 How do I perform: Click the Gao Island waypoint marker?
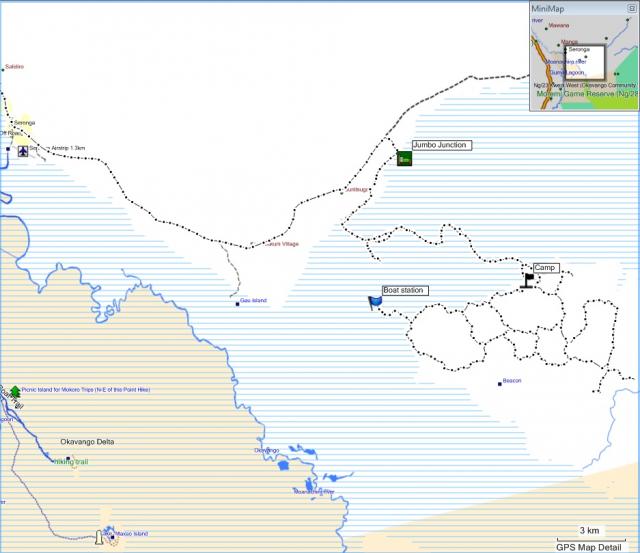(x=238, y=302)
